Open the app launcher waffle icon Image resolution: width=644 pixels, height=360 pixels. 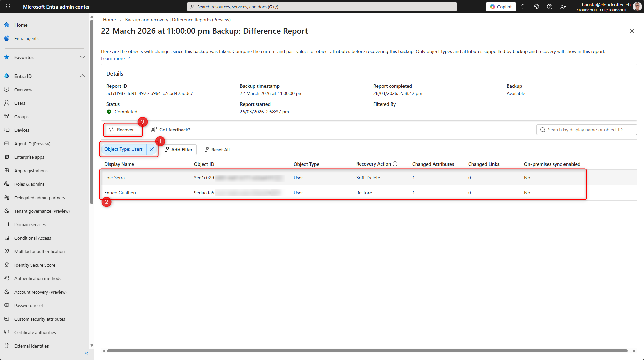pyautogui.click(x=8, y=7)
